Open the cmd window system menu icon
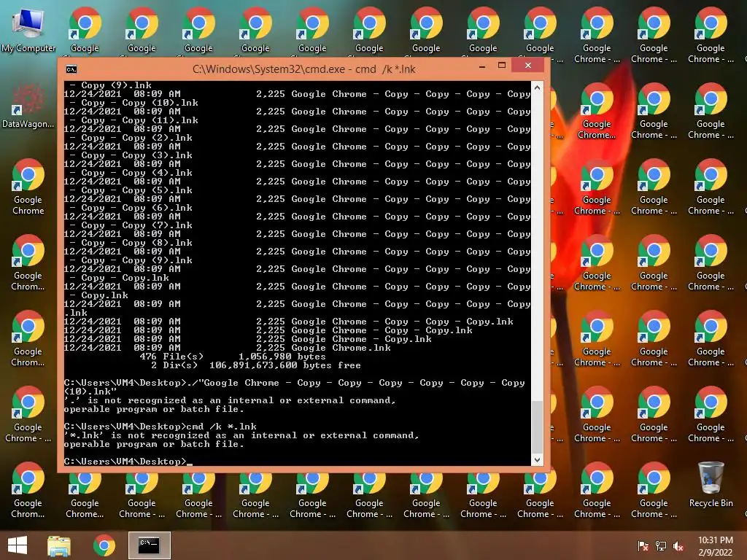Viewport: 747px width, 560px height. pyautogui.click(x=71, y=69)
